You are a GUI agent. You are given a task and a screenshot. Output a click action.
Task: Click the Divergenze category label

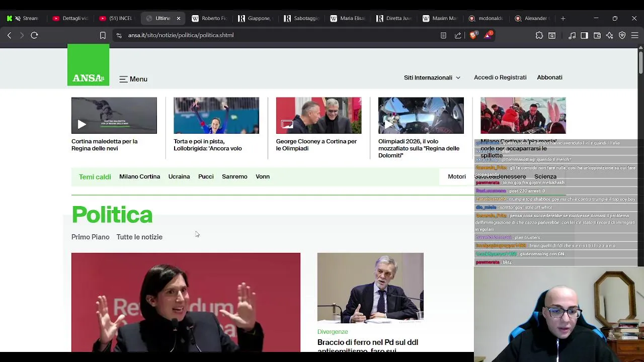point(333,332)
